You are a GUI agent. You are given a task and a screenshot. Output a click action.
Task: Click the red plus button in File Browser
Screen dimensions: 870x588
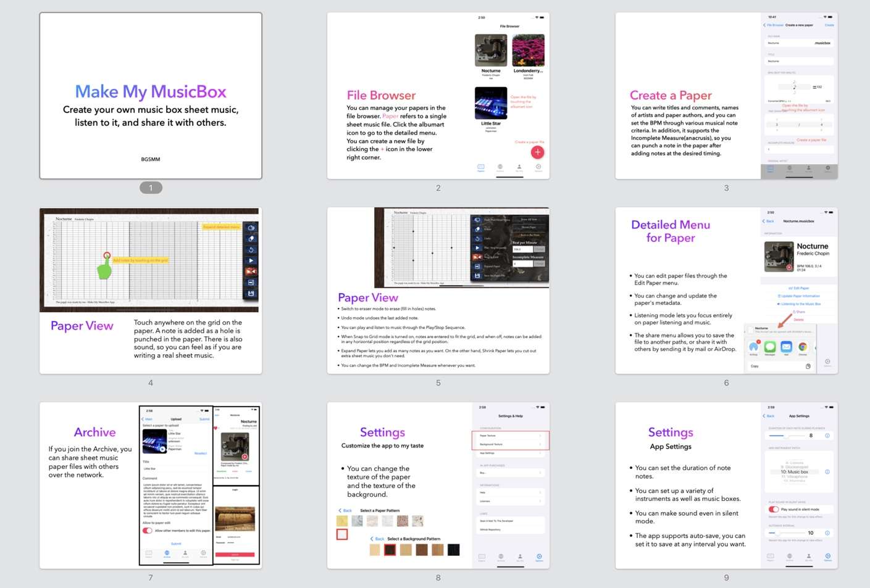537,152
